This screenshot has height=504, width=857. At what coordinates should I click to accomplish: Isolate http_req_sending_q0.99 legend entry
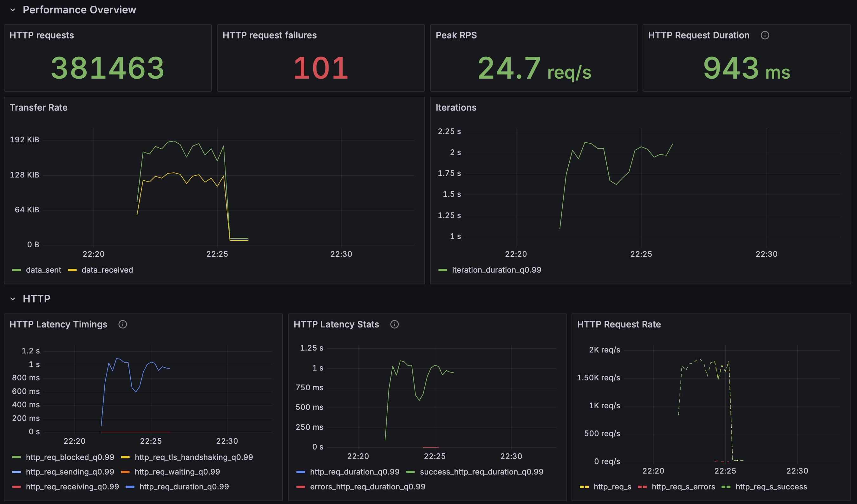(70, 472)
